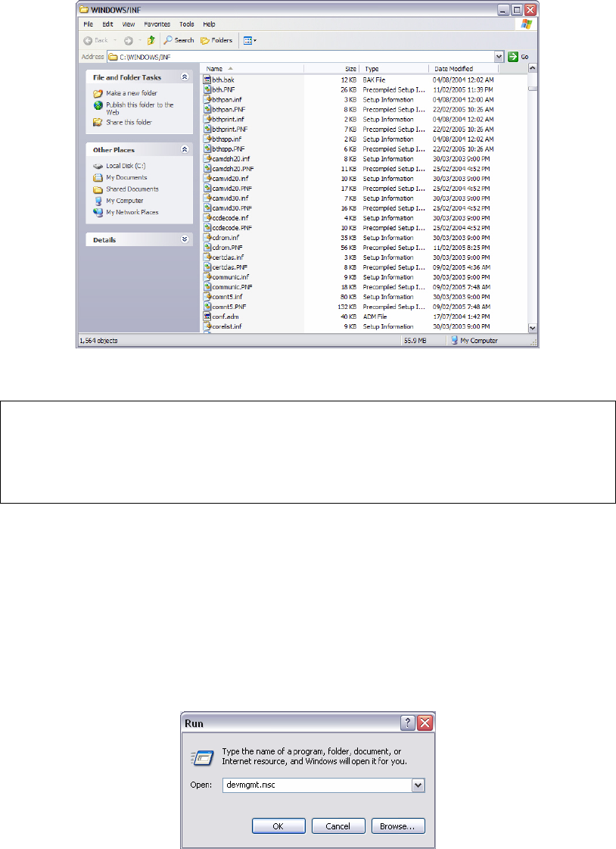
Task: Toggle the Folders pane button
Action: click(216, 40)
